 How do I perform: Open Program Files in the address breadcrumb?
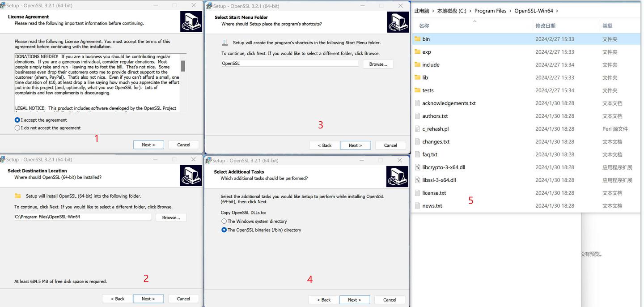coord(491,11)
